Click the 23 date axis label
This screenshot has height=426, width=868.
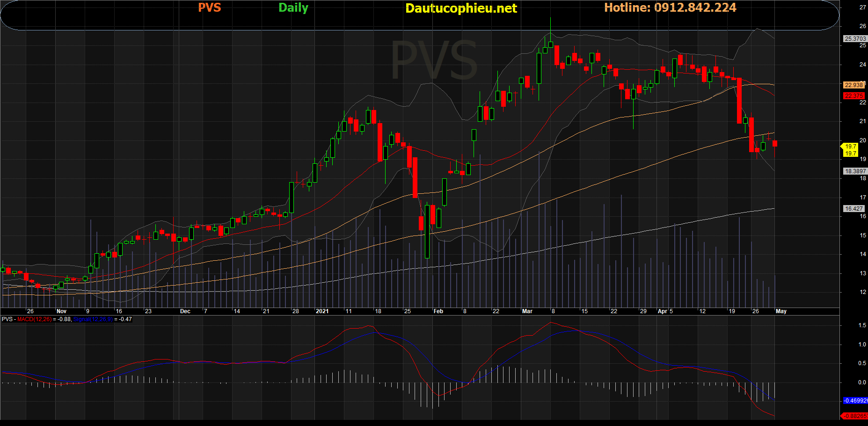tap(148, 311)
